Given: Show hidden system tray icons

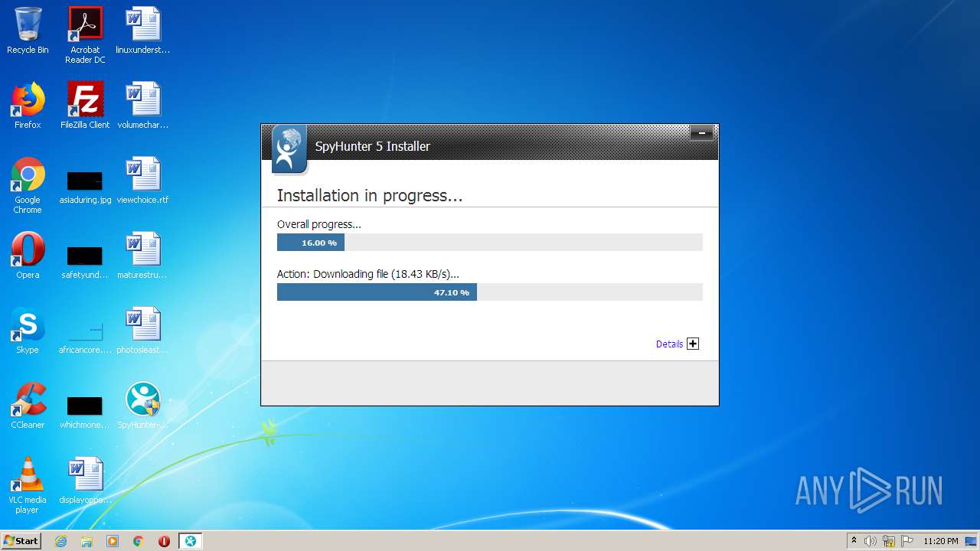Looking at the screenshot, I should (x=854, y=541).
